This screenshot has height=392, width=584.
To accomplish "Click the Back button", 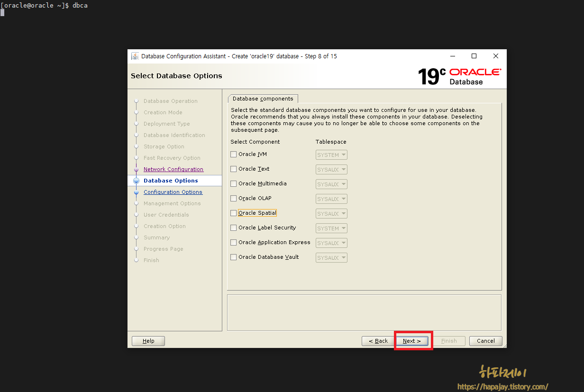I will click(x=378, y=341).
